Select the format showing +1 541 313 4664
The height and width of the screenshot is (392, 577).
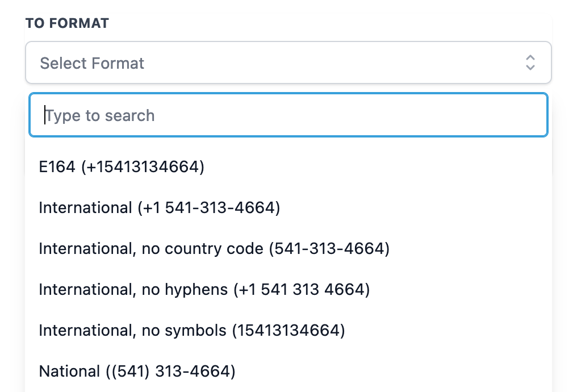tap(204, 290)
